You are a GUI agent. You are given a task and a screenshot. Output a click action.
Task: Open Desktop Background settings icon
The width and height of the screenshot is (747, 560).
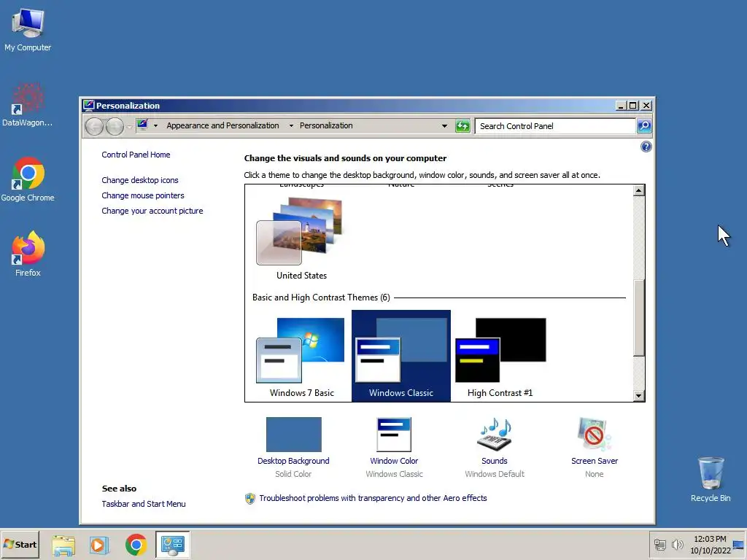pyautogui.click(x=293, y=435)
